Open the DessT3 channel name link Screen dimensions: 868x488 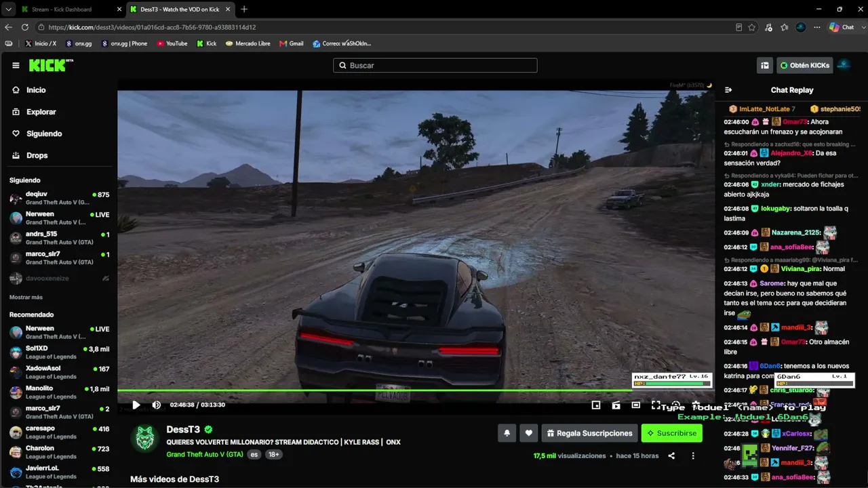click(183, 430)
